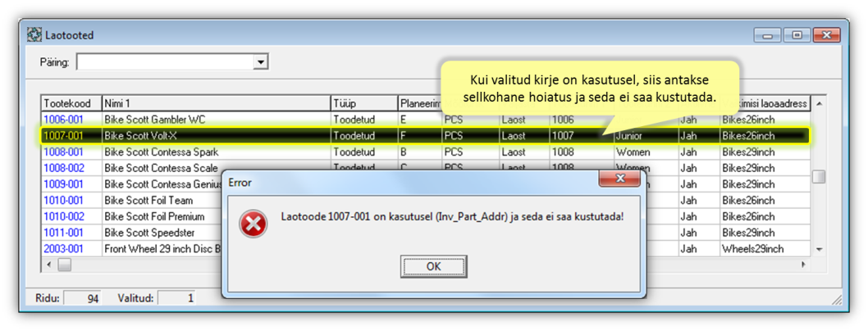This screenshot has width=868, height=331.
Task: Select product code 1006-001
Action: pyautogui.click(x=63, y=119)
